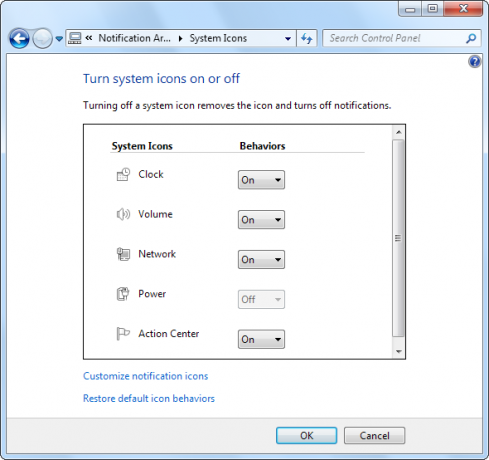Screen dimensions: 489x460
Task: Click the Search Control Panel field
Action: 397,38
